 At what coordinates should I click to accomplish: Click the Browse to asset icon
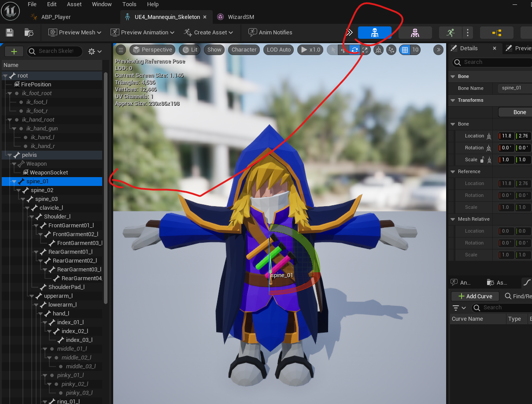click(x=29, y=33)
